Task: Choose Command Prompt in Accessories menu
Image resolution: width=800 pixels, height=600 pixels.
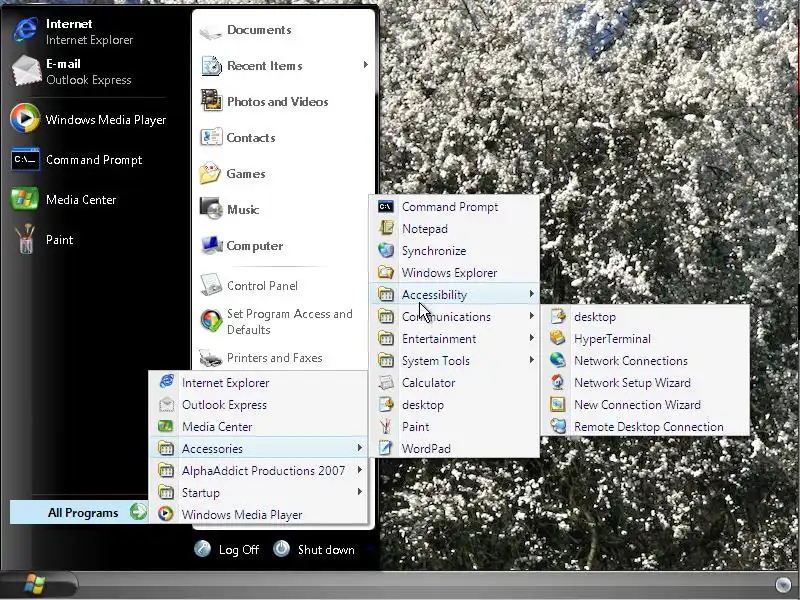Action: point(454,206)
